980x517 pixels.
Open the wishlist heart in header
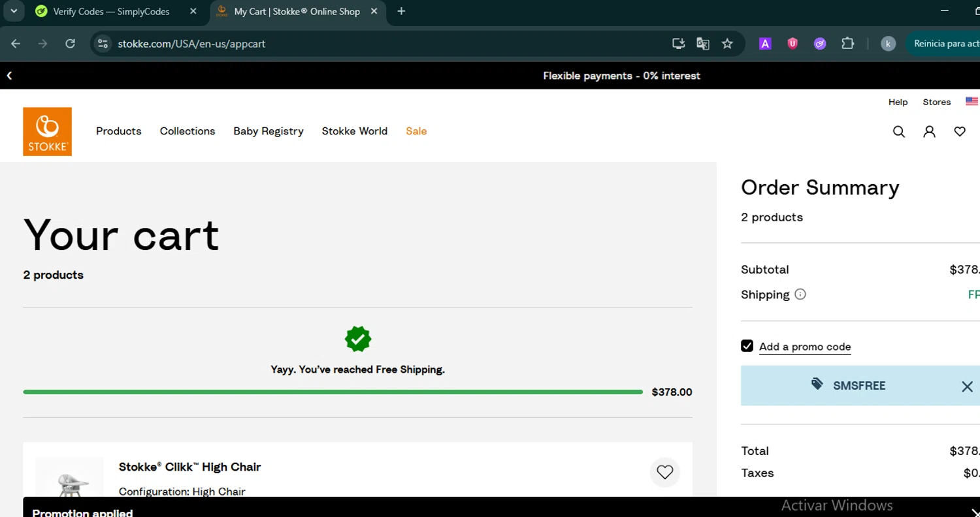[960, 132]
